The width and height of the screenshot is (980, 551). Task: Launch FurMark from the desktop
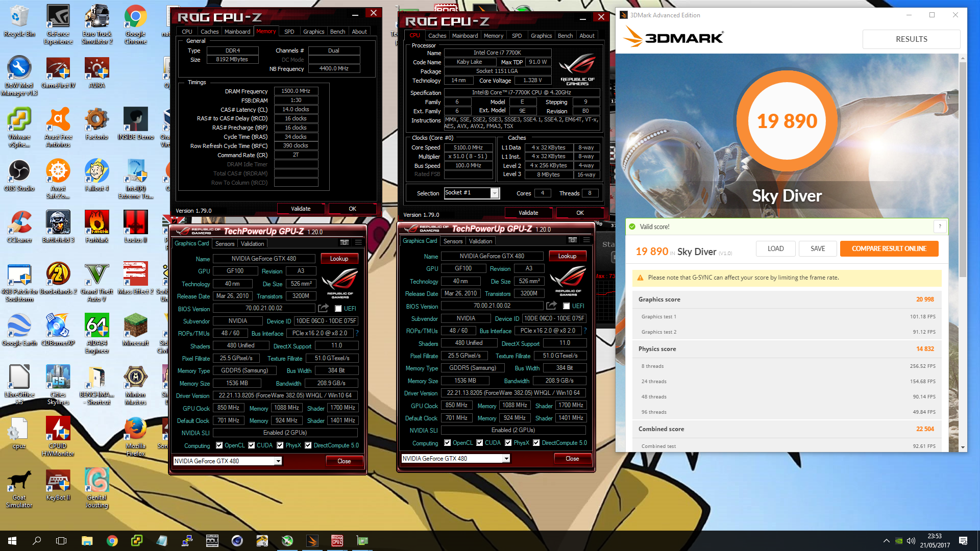[97, 227]
